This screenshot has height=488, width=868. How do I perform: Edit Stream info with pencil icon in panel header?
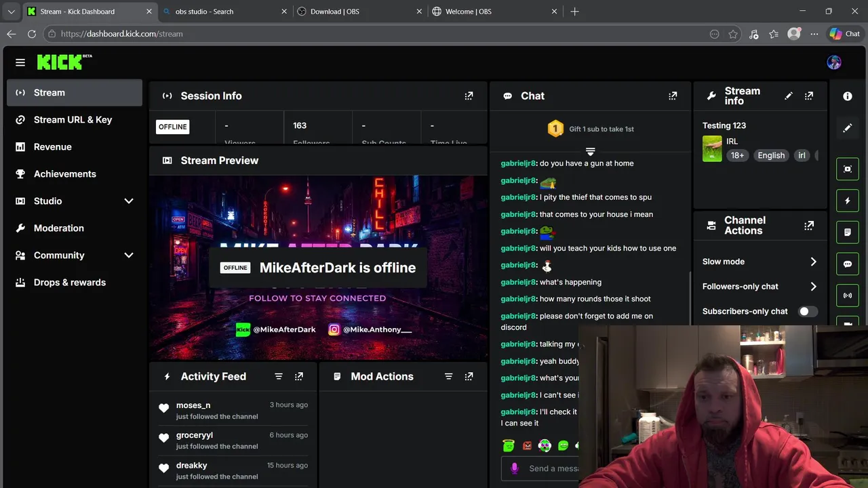[789, 96]
